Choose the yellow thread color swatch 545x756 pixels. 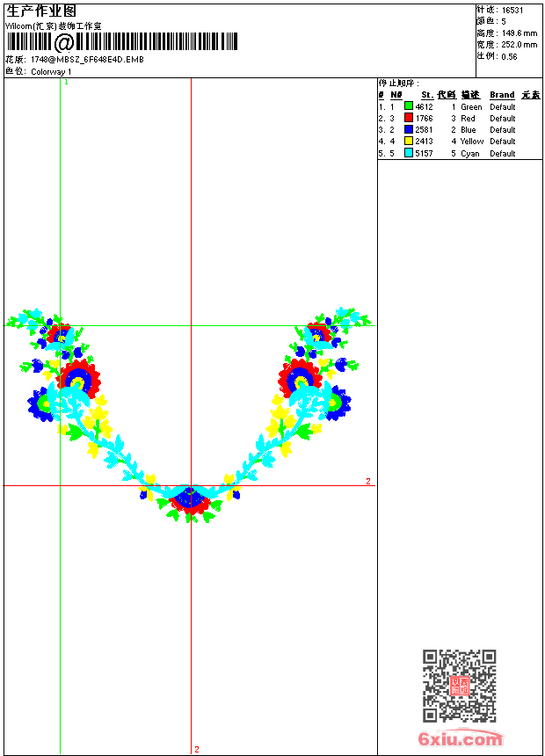click(409, 141)
